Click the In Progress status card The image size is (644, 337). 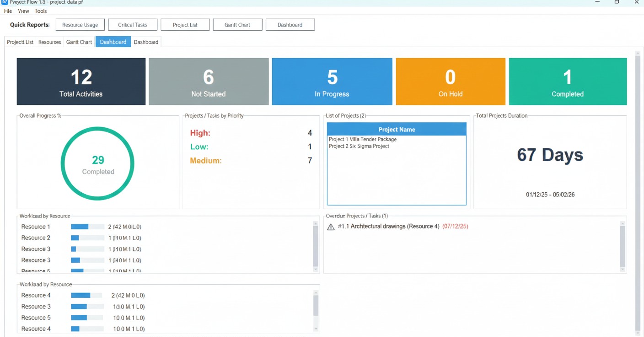point(332,81)
